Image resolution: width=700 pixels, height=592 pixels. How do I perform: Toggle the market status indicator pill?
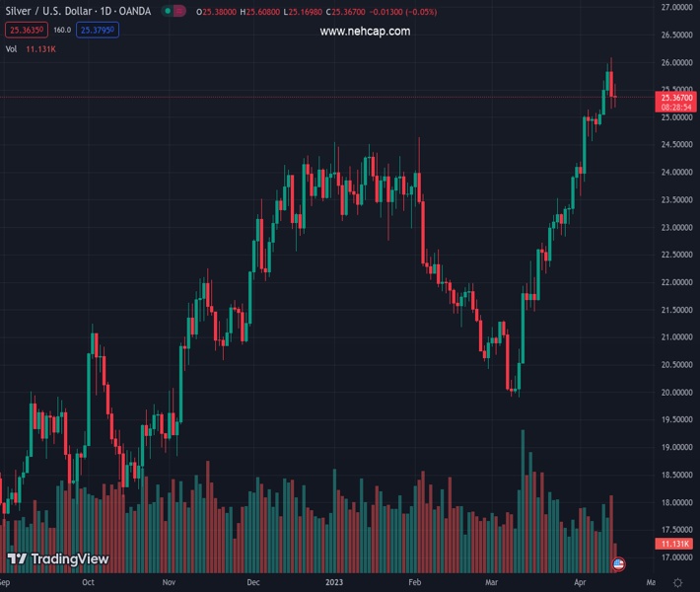coord(174,11)
